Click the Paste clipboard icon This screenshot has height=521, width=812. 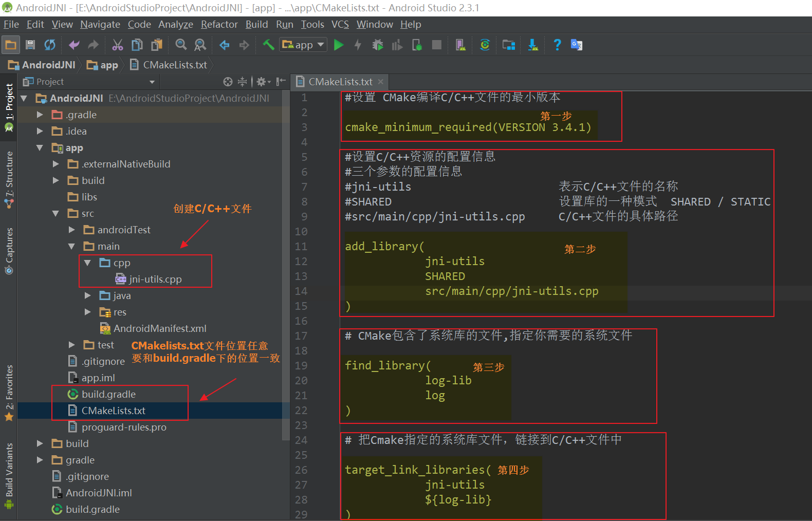point(157,45)
